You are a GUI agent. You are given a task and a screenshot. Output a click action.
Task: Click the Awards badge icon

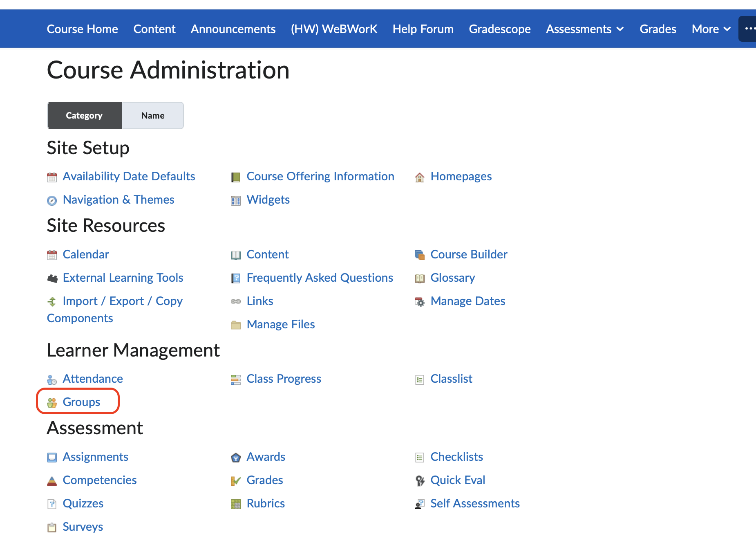tap(236, 458)
